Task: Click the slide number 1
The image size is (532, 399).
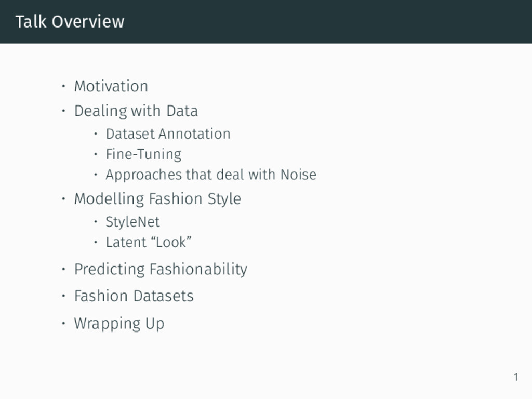Action: 516,377
